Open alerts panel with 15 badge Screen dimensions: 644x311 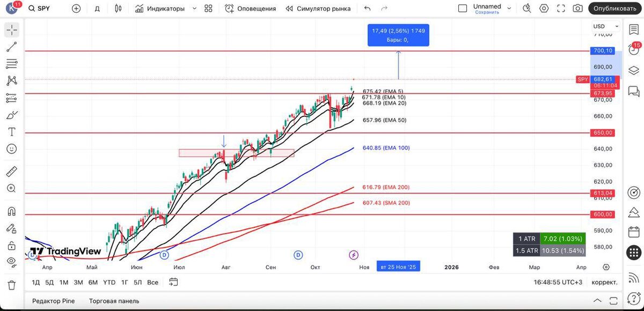pos(633,50)
